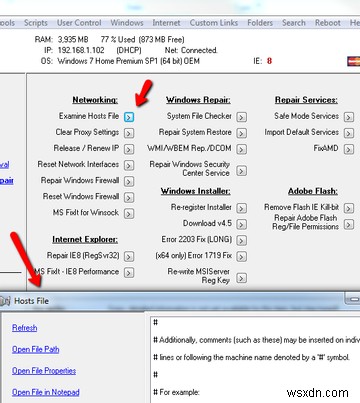Click the Open File Path link
This screenshot has width=360, height=403.
tap(36, 349)
